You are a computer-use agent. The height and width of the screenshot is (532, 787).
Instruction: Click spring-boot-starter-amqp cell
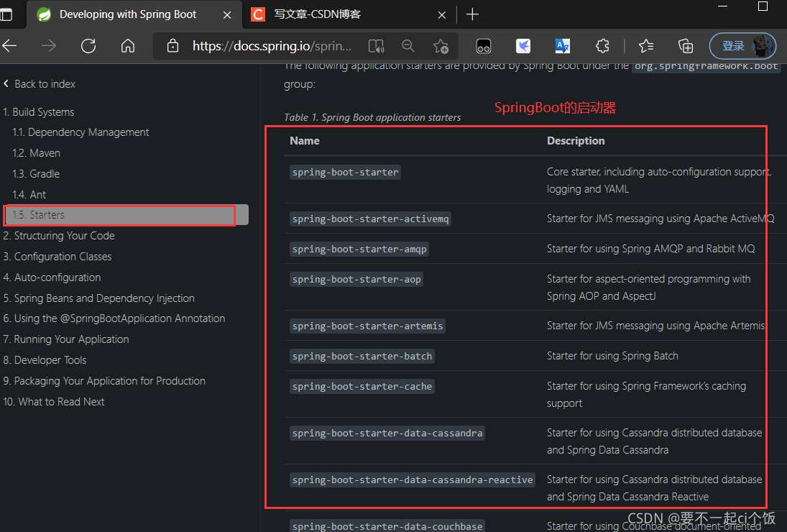point(359,249)
